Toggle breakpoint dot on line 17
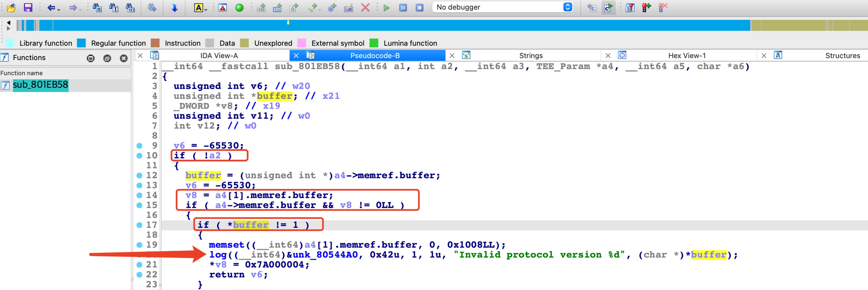Screen dimensions: 868x290 (x=139, y=225)
